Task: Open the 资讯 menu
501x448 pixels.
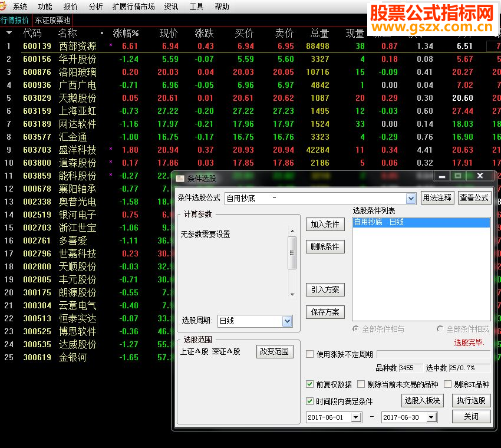Action: [x=171, y=6]
